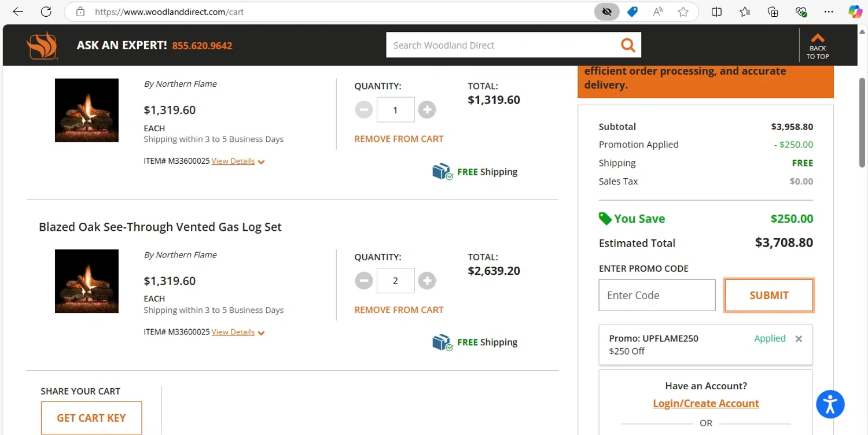868x435 pixels.
Task: Expand View Details for Blazed Oak item
Action: [x=238, y=332]
